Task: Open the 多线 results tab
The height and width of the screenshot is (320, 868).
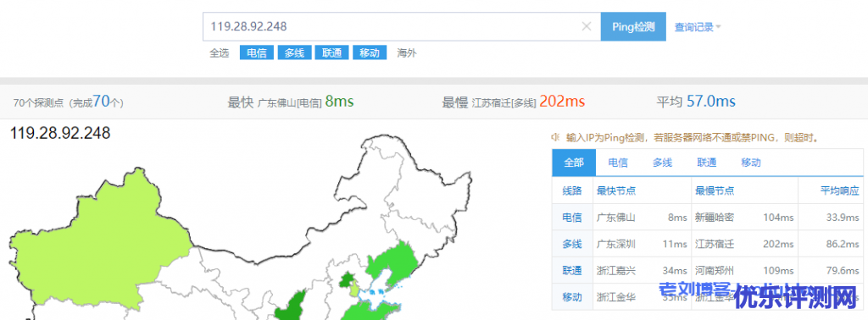Action: [662, 163]
